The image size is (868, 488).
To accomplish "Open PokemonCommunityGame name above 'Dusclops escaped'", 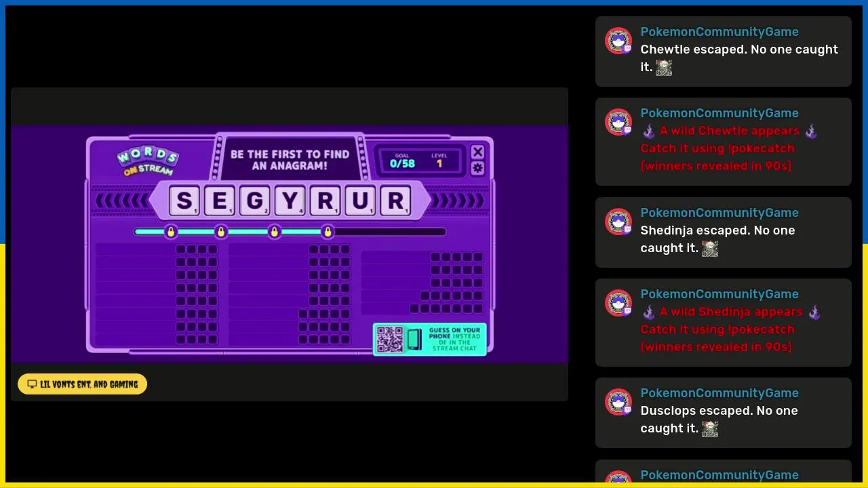I will pyautogui.click(x=719, y=393).
